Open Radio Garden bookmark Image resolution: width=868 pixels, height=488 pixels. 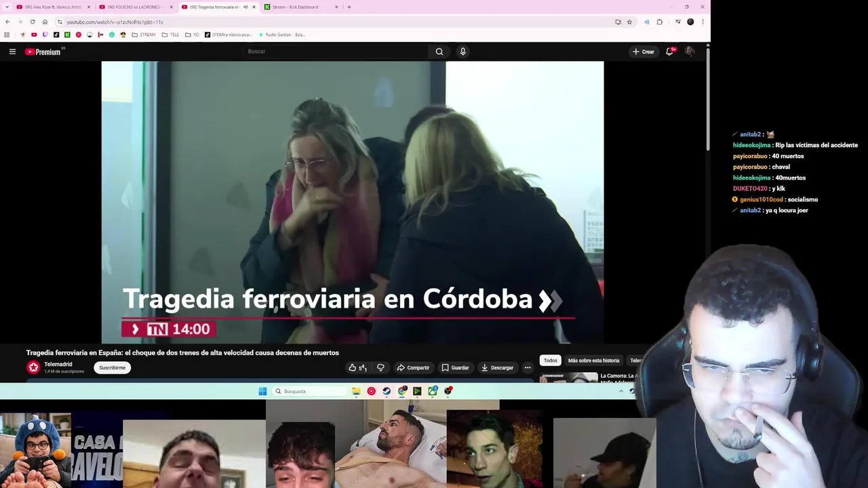click(x=282, y=35)
